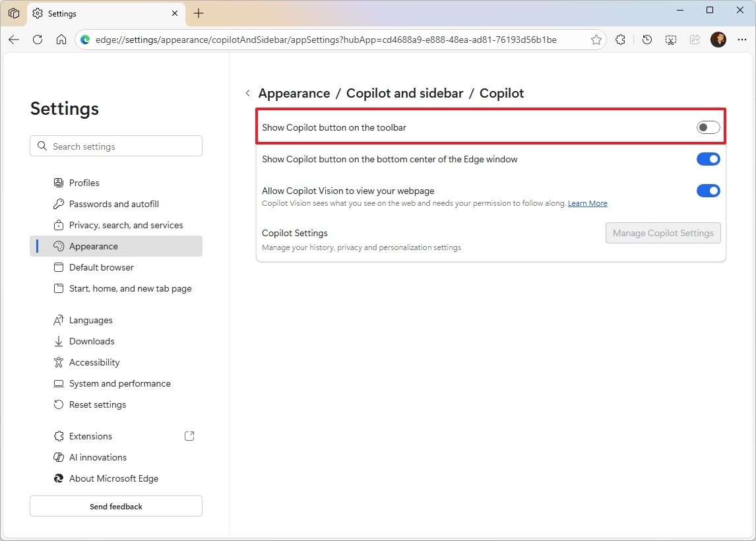The image size is (756, 541).
Task: Turn off Allow Copilot Vision to view webpage
Action: tap(708, 191)
